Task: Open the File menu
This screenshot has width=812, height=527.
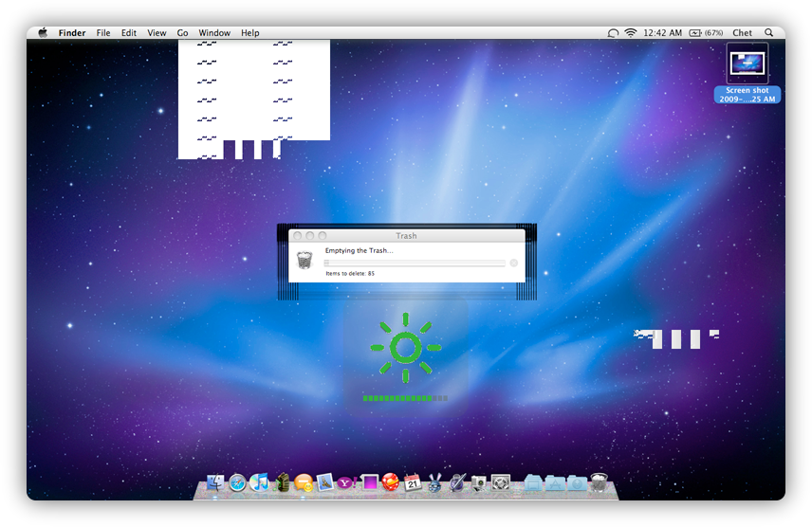Action: [103, 32]
